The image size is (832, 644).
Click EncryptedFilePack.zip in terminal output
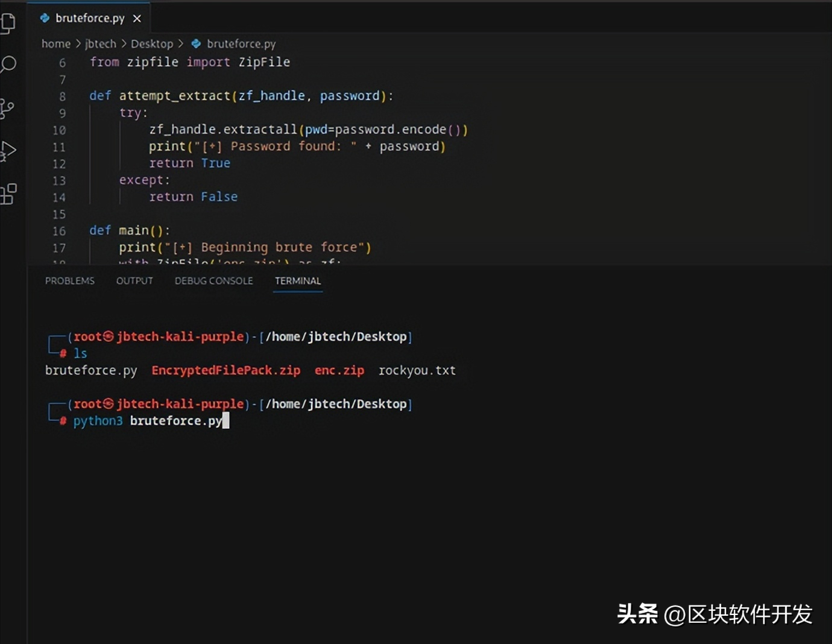(225, 370)
